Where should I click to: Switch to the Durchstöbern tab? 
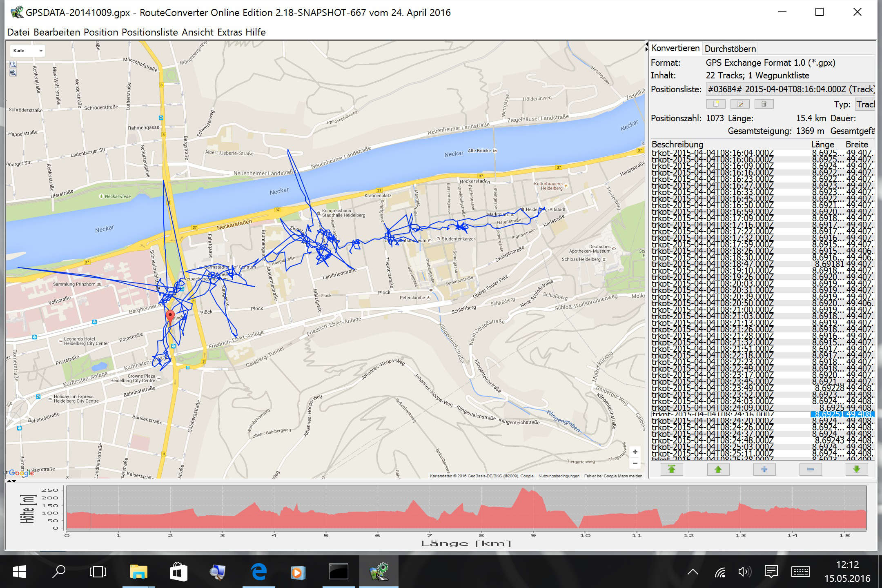pyautogui.click(x=730, y=49)
